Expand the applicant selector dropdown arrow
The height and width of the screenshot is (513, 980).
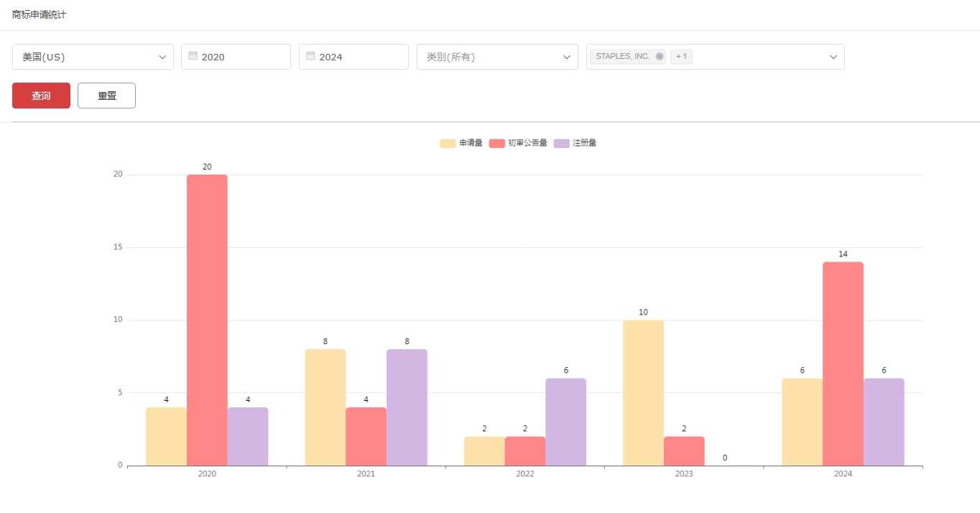[833, 57]
